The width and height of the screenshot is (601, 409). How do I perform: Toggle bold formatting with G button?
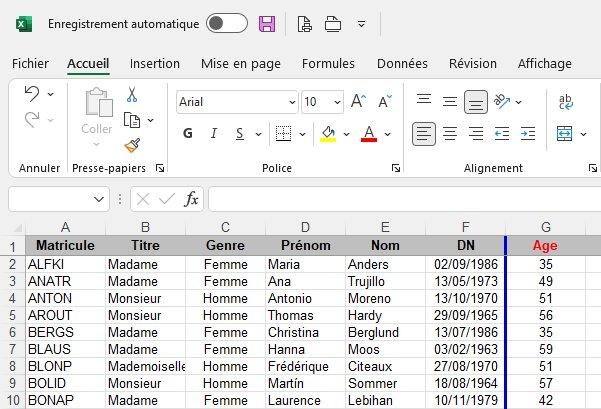(187, 133)
